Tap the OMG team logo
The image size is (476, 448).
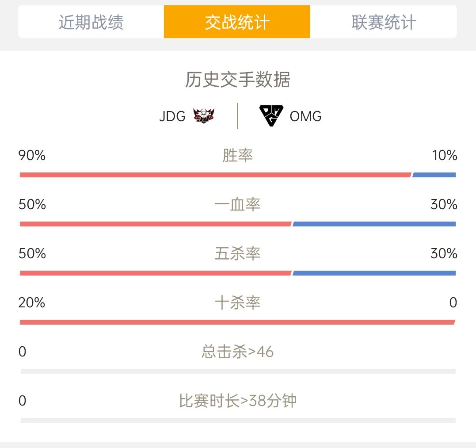coord(271,116)
